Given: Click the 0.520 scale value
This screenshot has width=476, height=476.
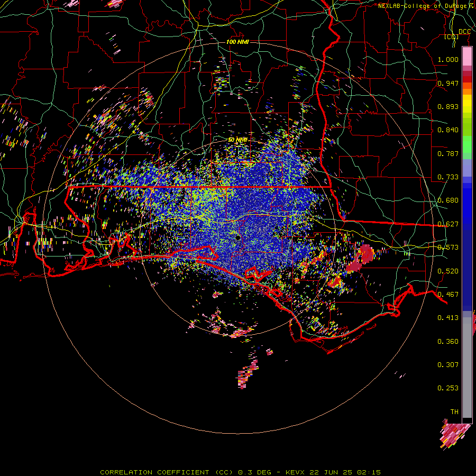Looking at the screenshot, I should click(x=448, y=271).
